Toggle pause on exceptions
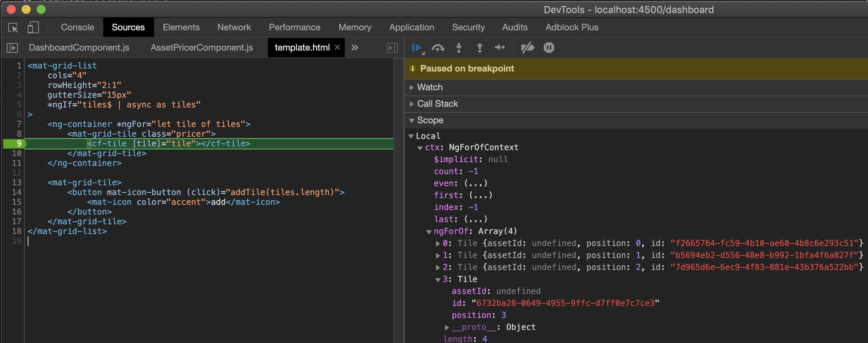 [548, 48]
